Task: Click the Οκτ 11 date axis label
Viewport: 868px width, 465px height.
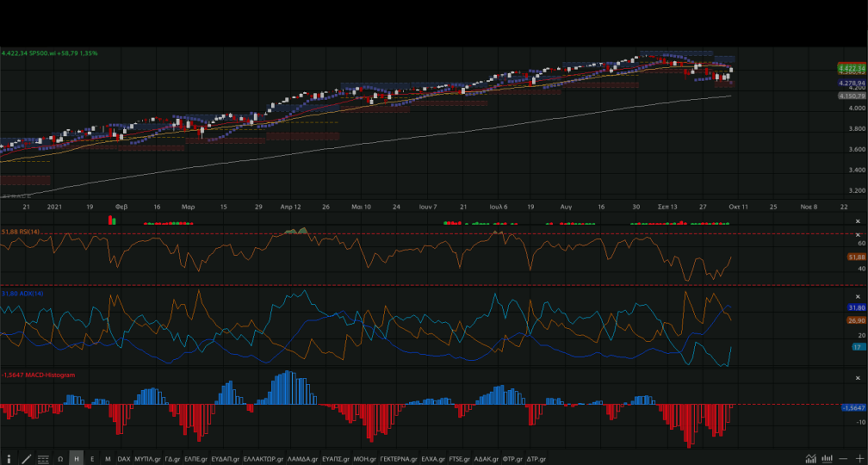Action: coord(738,207)
